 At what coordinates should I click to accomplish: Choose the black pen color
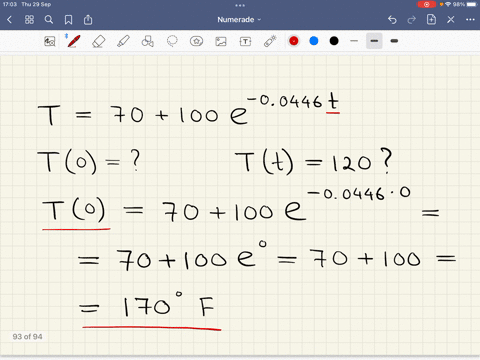[x=334, y=41]
